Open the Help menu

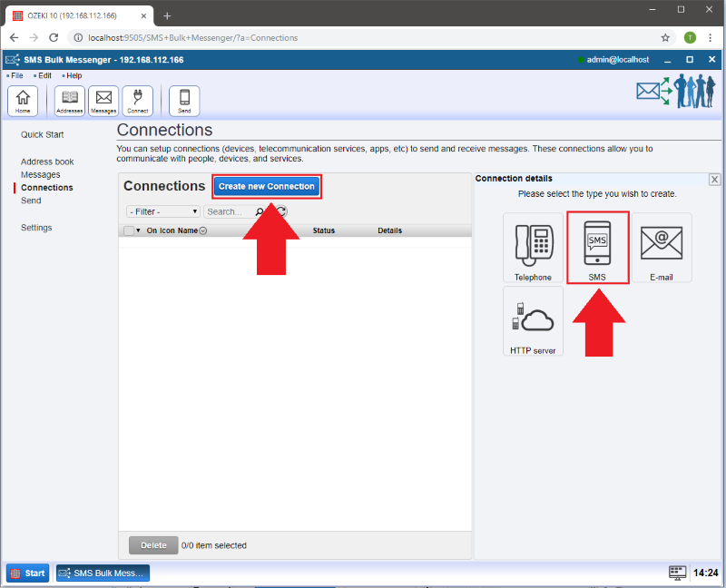(x=73, y=75)
